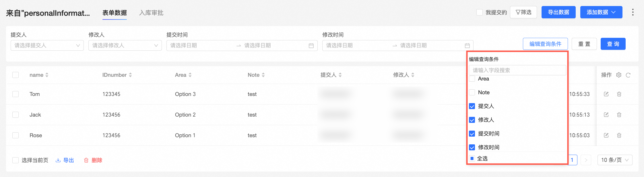Check the table header select-all checkbox
The height and width of the screenshot is (177, 644).
[15, 75]
